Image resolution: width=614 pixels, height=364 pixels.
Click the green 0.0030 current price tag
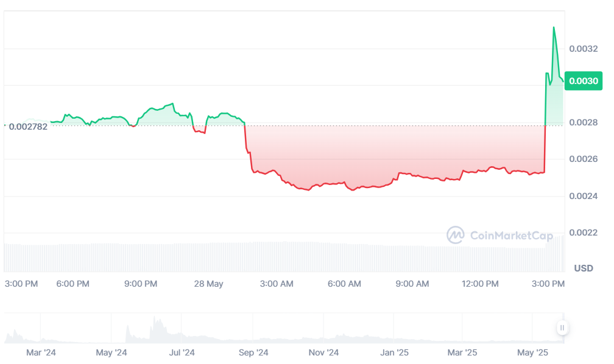pyautogui.click(x=584, y=81)
